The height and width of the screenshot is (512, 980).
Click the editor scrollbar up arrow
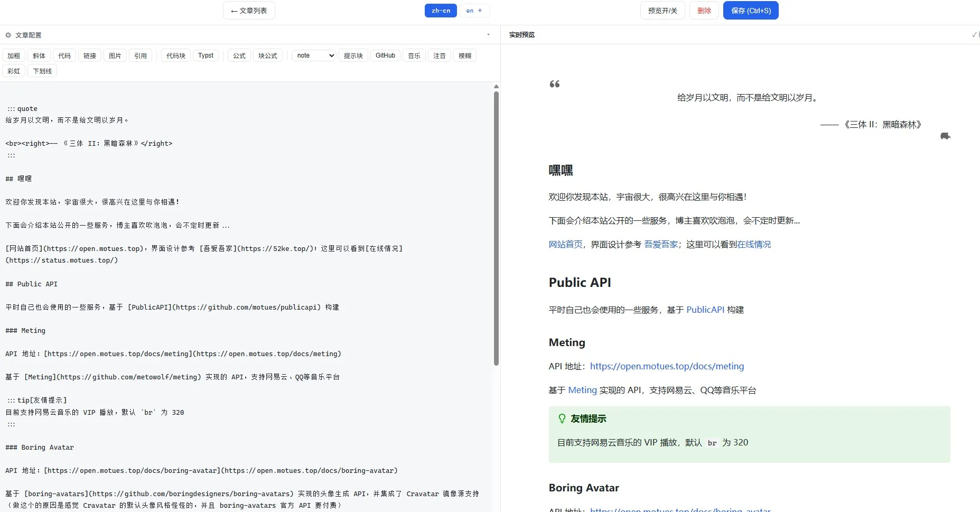pyautogui.click(x=496, y=86)
